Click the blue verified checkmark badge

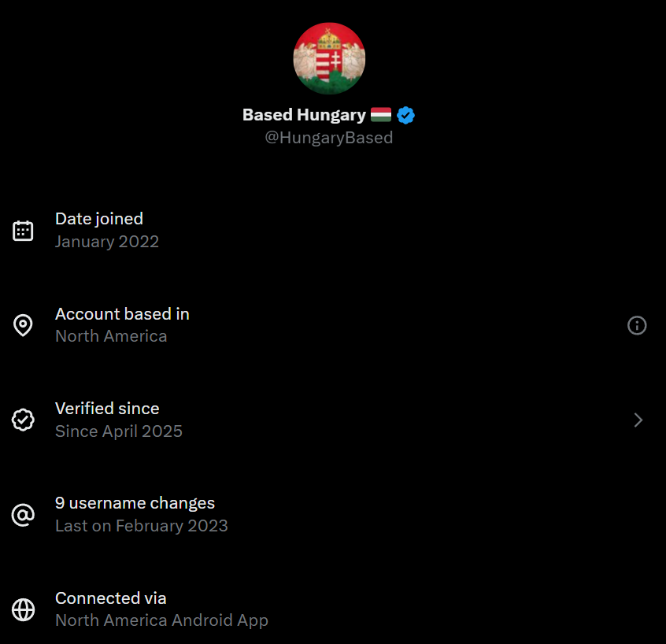(405, 115)
